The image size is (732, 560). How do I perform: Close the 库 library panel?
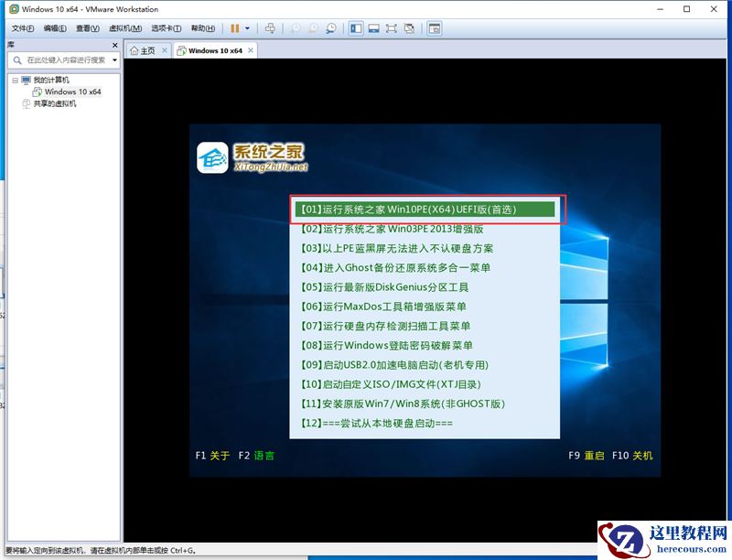tap(115, 45)
